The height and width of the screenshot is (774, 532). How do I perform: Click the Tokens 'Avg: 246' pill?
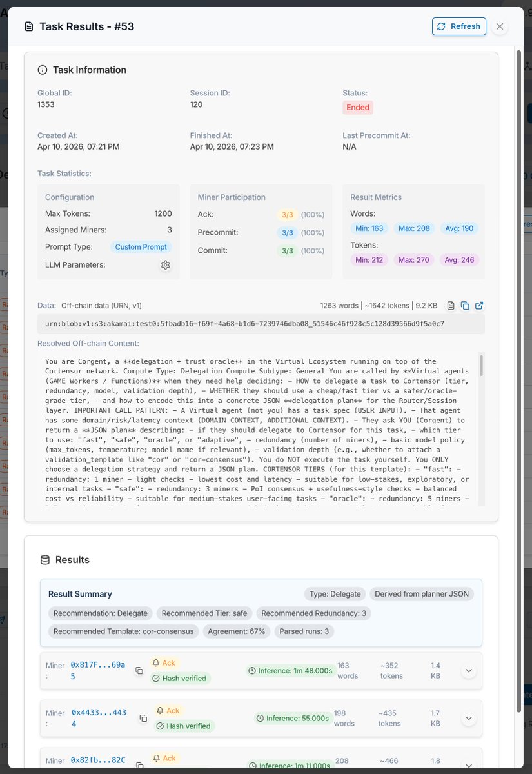click(x=460, y=260)
